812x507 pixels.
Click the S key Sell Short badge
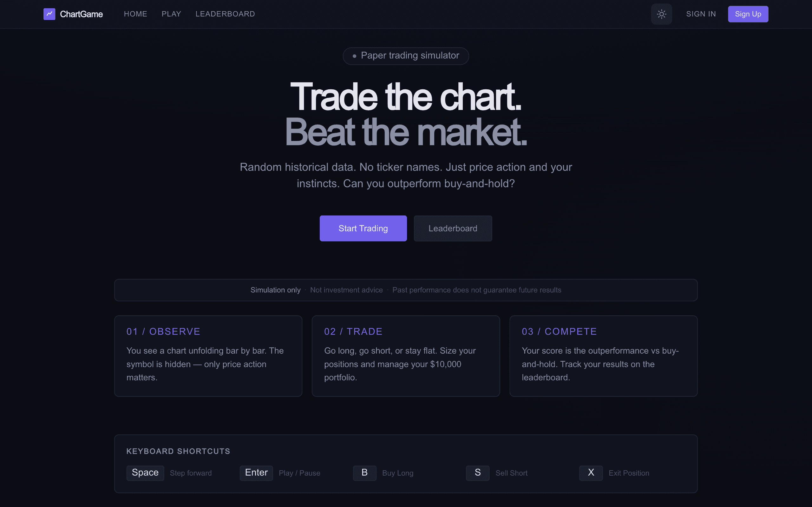point(477,473)
